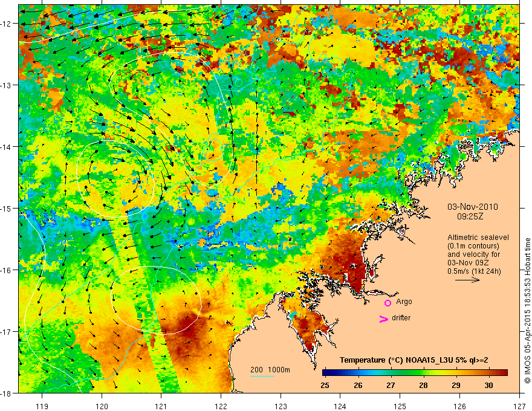Image resolution: width=532 pixels, height=411 pixels.
Task: Click the color bar tick label 27
Action: tap(391, 386)
